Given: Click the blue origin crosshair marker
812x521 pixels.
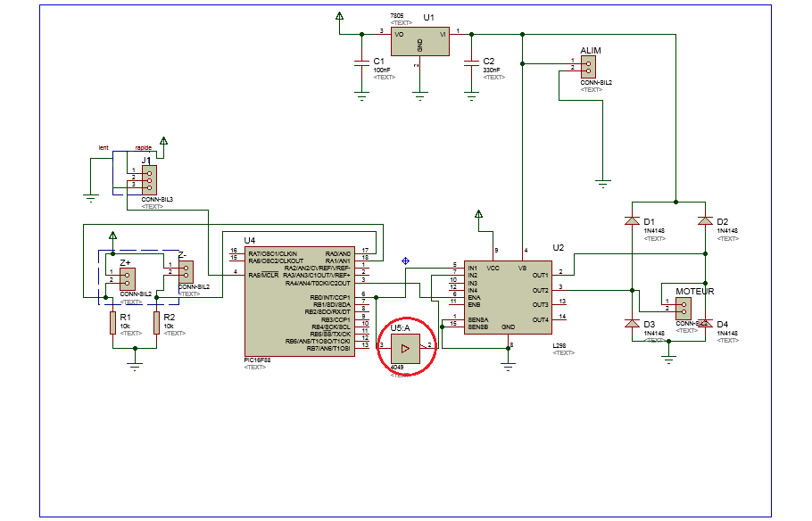Looking at the screenshot, I should (405, 261).
